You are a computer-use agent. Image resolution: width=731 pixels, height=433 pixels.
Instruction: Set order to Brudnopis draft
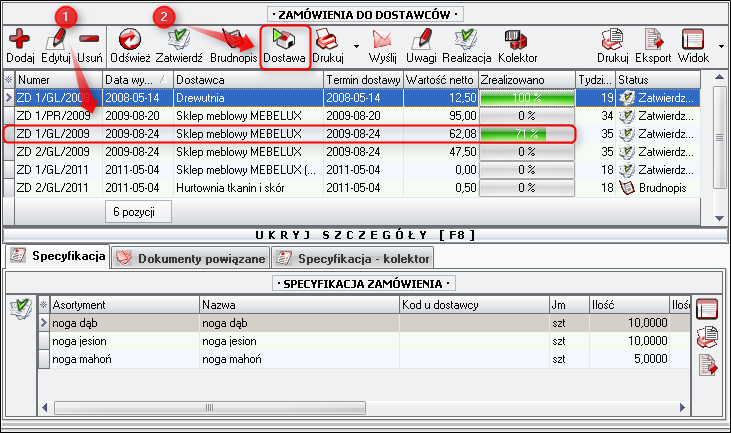pyautogui.click(x=234, y=45)
